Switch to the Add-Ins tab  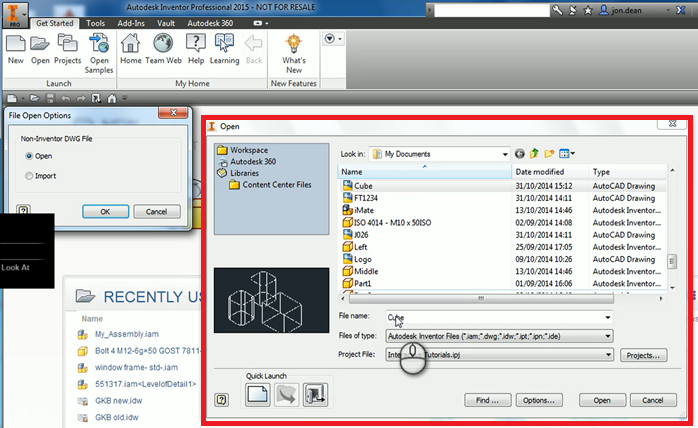[131, 23]
